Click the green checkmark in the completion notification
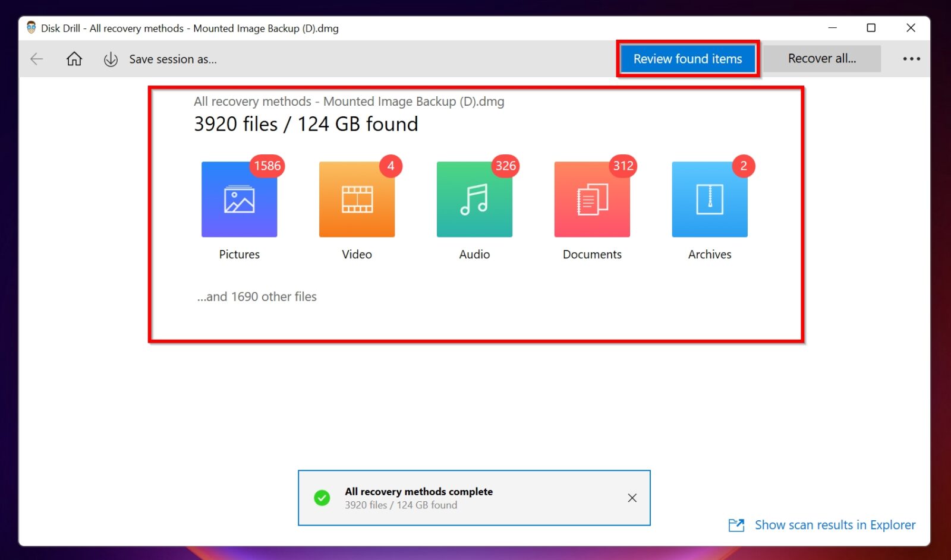This screenshot has width=951, height=560. [x=322, y=498]
